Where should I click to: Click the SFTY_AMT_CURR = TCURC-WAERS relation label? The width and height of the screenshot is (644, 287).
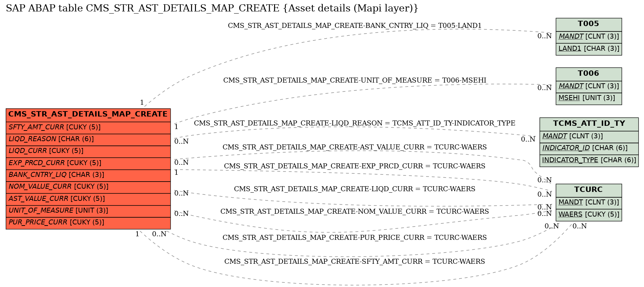coord(355,262)
